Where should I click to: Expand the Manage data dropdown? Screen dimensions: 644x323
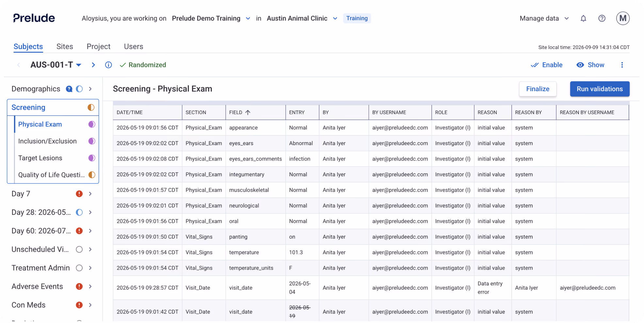click(544, 18)
